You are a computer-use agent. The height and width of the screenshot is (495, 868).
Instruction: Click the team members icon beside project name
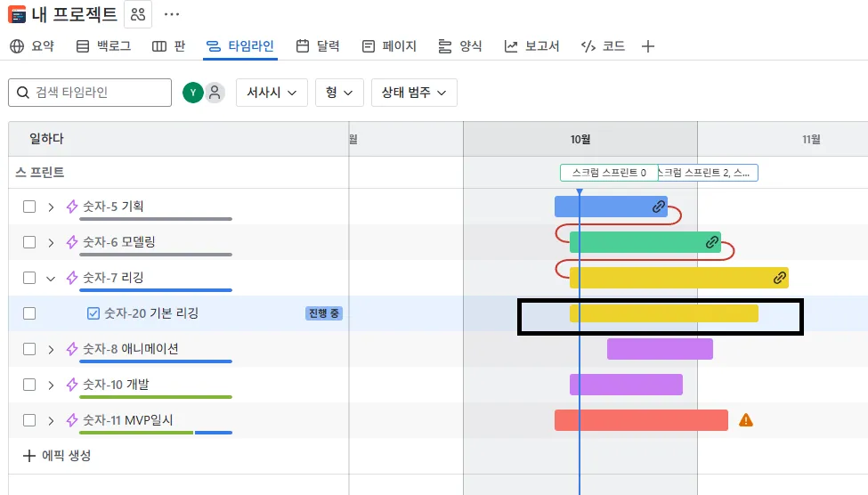(x=138, y=14)
